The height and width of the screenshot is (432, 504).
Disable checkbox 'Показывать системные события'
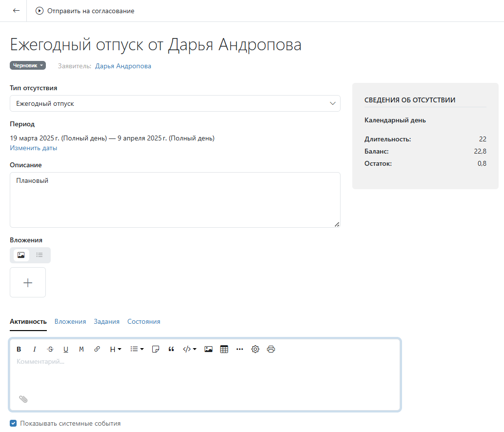click(13, 423)
